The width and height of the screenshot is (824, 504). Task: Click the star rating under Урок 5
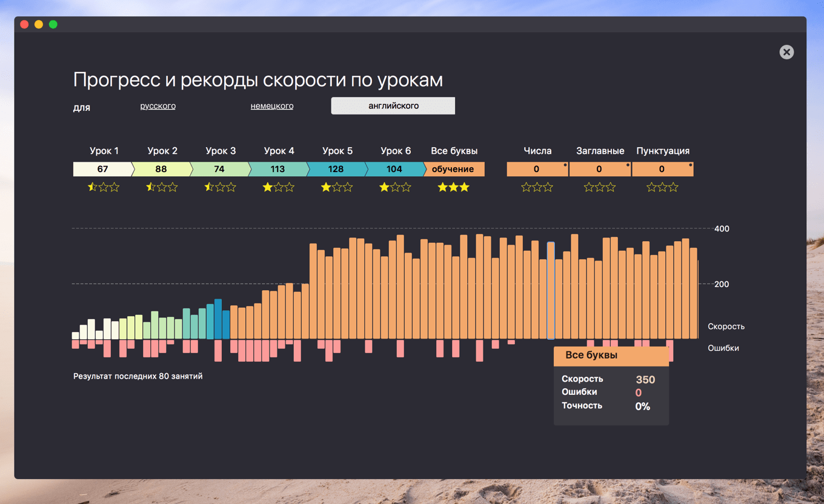point(337,187)
